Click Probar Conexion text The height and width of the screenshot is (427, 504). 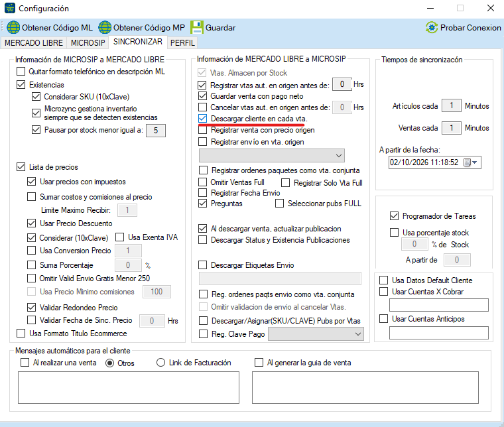[471, 28]
